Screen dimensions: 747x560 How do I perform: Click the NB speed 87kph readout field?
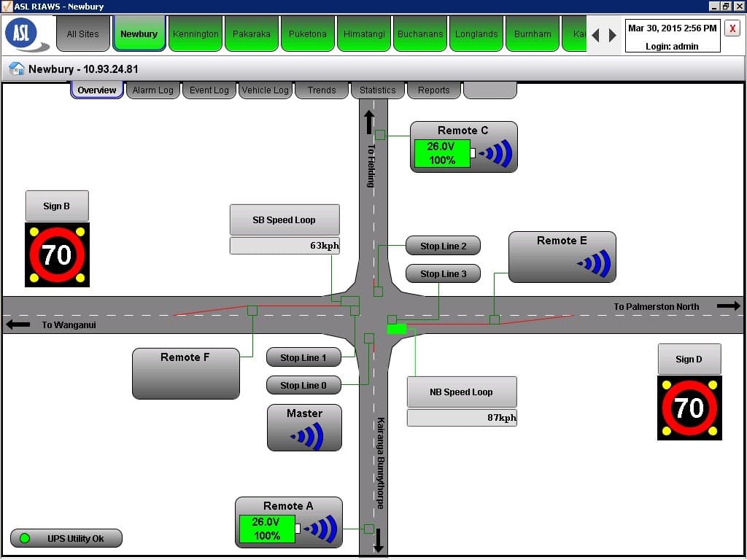click(462, 418)
